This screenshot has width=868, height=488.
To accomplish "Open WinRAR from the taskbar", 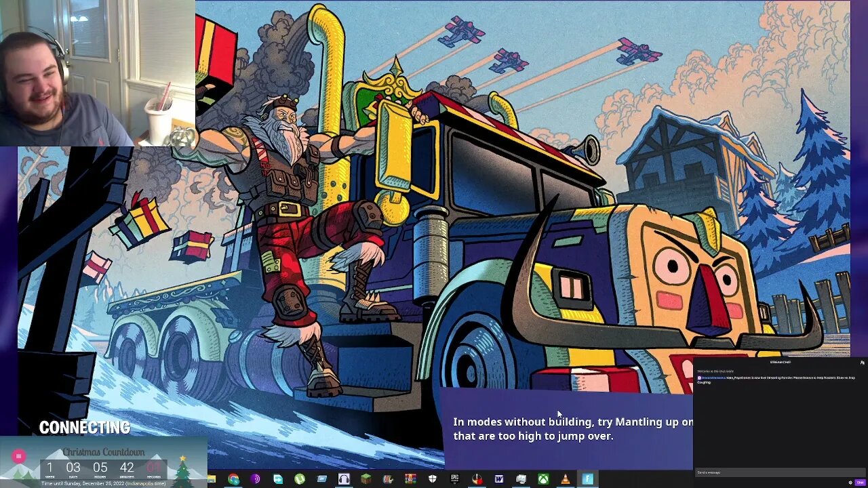I will point(410,479).
